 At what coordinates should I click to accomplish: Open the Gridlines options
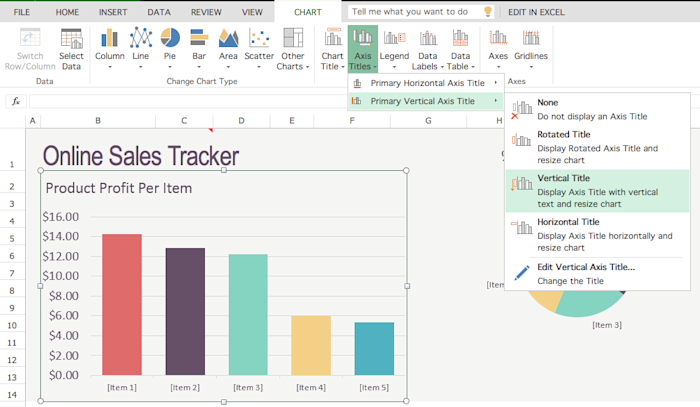[x=531, y=49]
